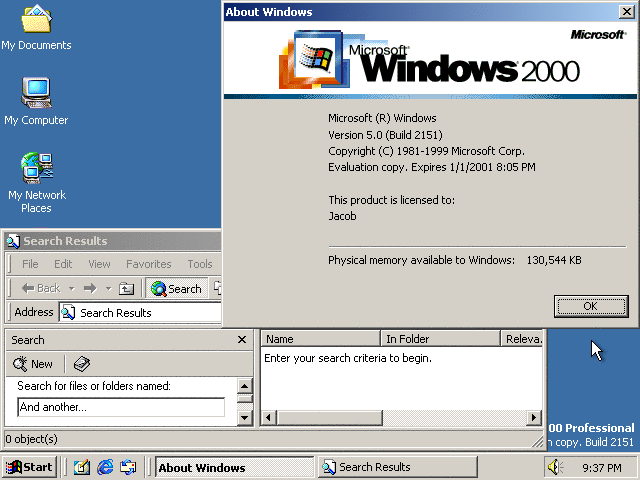Click results list scroll left arrow
This screenshot has width=640, height=480.
[x=269, y=418]
